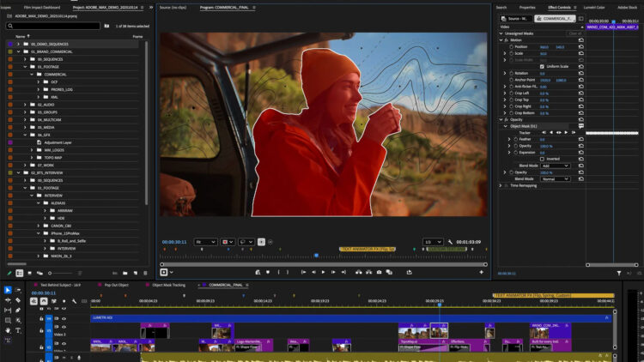
Task: Open the 1/2 playback resolution dropdown
Action: tap(433, 242)
